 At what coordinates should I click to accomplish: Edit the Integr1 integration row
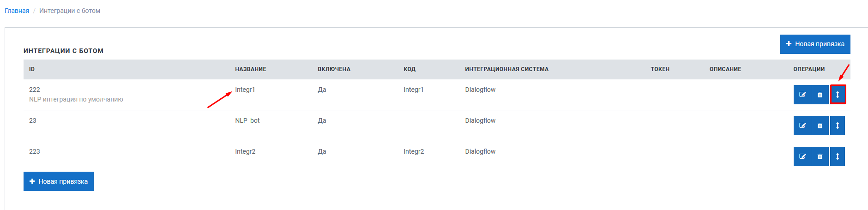[x=802, y=95]
